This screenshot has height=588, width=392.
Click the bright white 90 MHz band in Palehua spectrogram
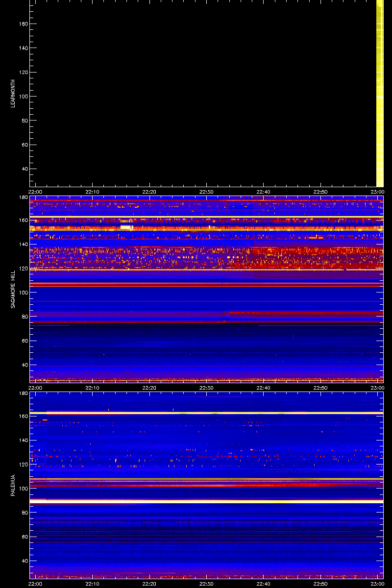(x=206, y=501)
